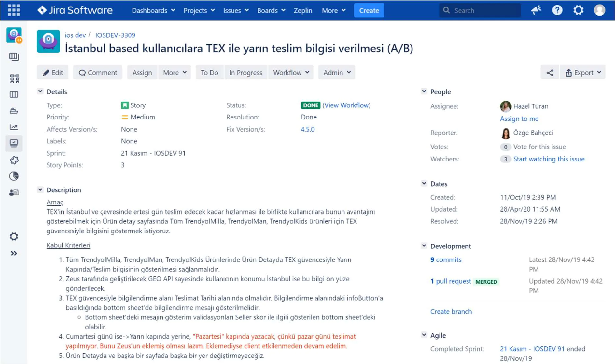
Task: Click the ios dev project avatar in sidebar
Action: 14,35
